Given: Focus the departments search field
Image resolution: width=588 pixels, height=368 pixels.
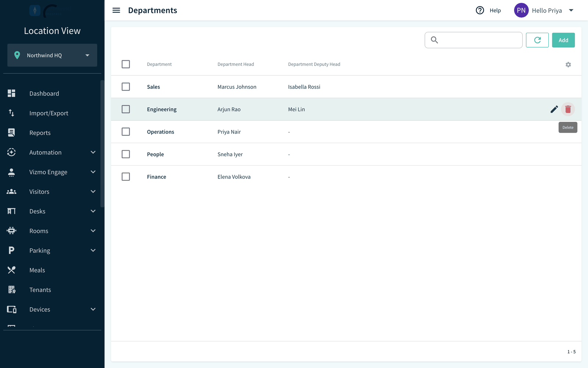Looking at the screenshot, I should click(473, 40).
